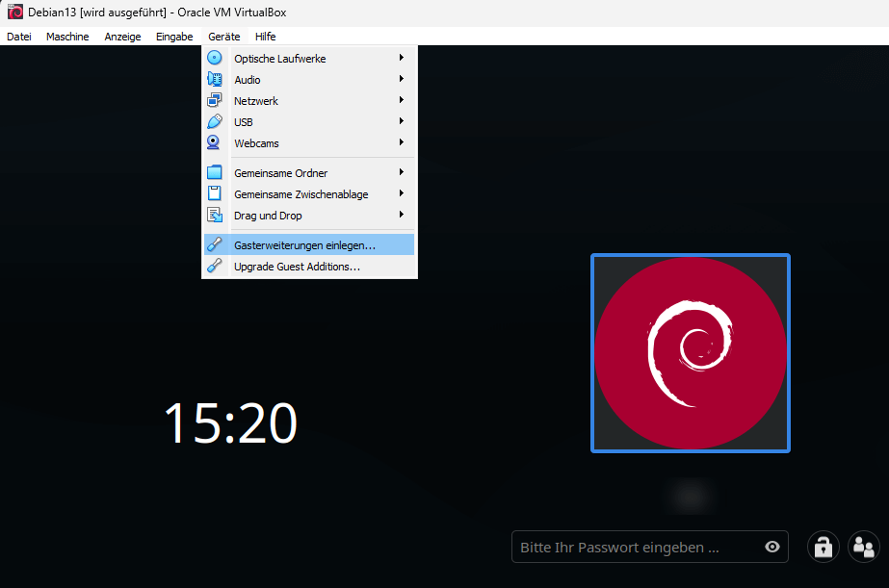
Task: Select Gemeinsame Zwischenablage entry text
Action: click(301, 194)
